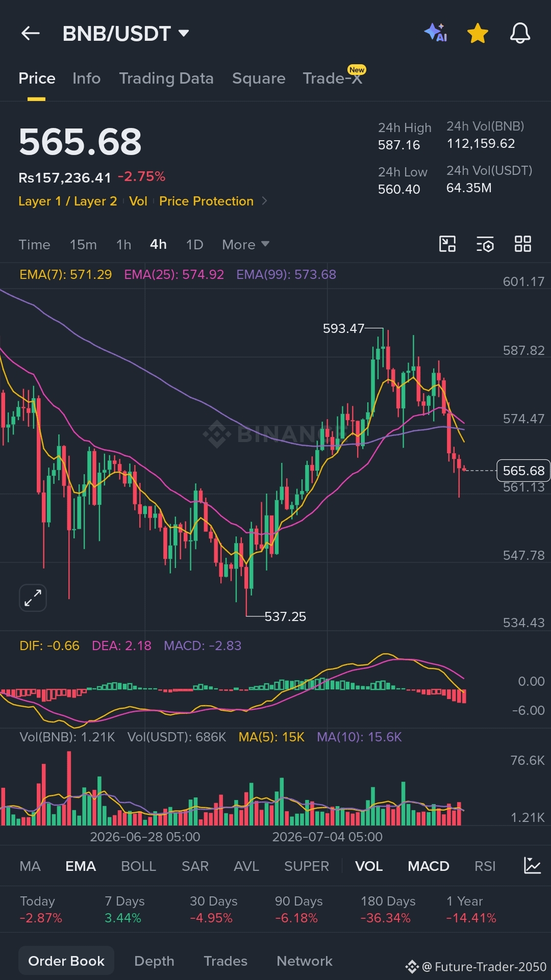551x980 pixels.
Task: Tap the 565.68 current price marker
Action: point(523,471)
